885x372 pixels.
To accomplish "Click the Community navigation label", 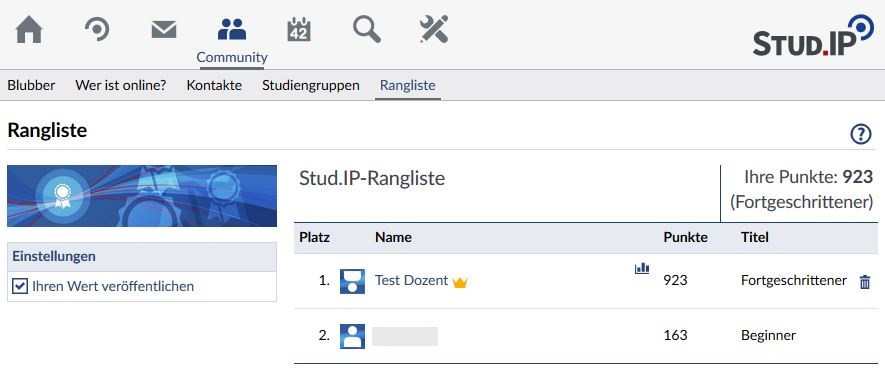I will coord(231,57).
